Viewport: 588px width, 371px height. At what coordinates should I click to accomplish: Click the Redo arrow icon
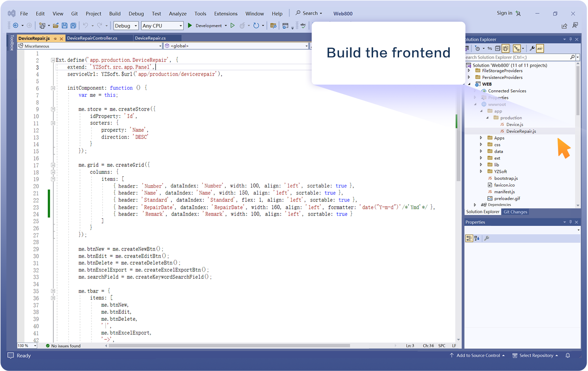(100, 26)
